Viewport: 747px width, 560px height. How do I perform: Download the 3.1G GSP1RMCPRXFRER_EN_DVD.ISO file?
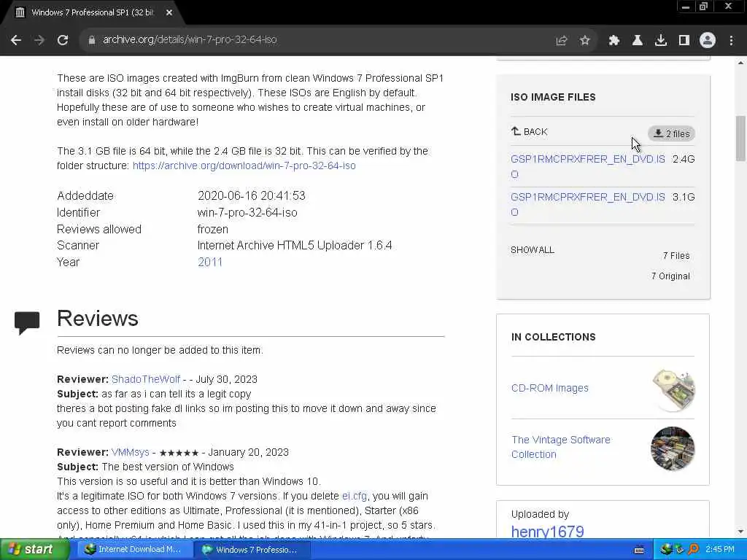tap(587, 204)
